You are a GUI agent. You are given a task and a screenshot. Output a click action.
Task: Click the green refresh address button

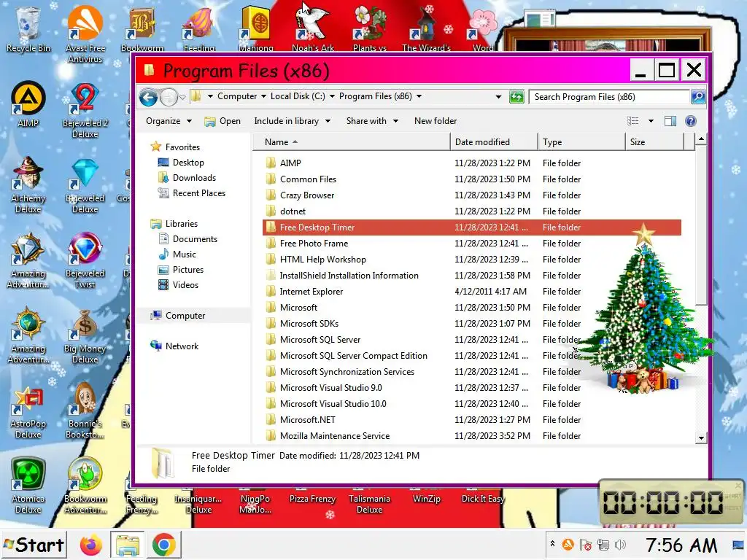516,97
